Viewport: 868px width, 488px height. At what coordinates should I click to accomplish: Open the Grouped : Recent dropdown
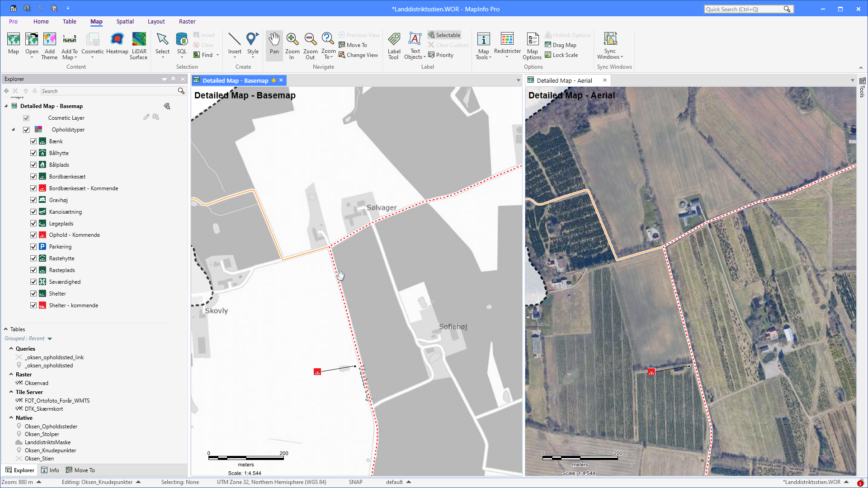pyautogui.click(x=28, y=338)
